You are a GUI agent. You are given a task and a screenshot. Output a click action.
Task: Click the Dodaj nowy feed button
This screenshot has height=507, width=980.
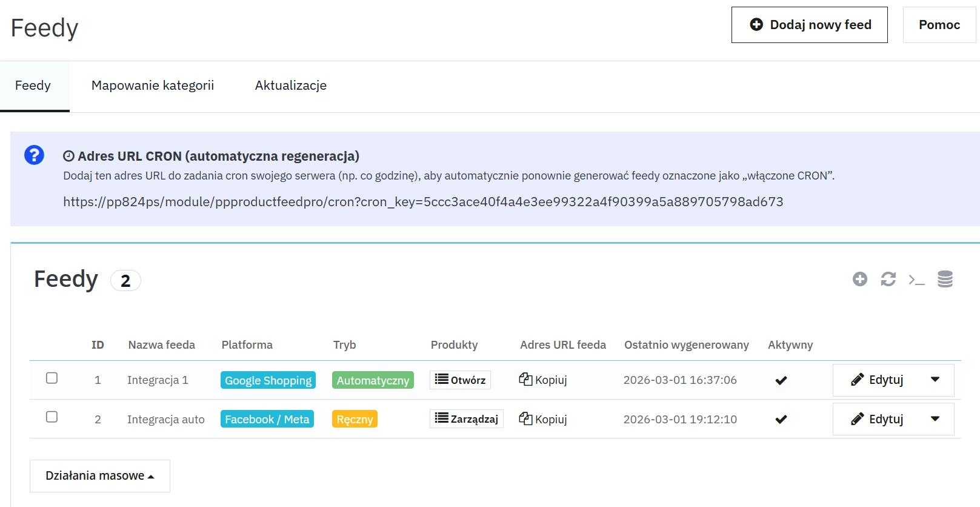(x=809, y=25)
